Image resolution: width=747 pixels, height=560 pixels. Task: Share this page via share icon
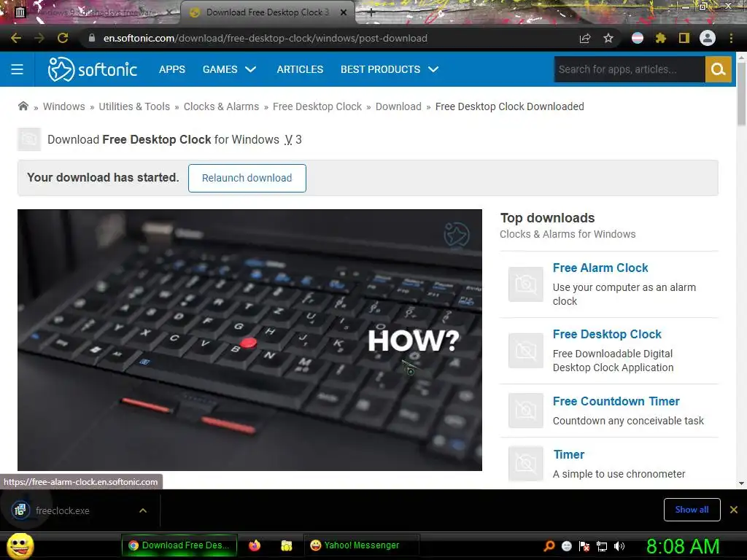[x=585, y=38]
